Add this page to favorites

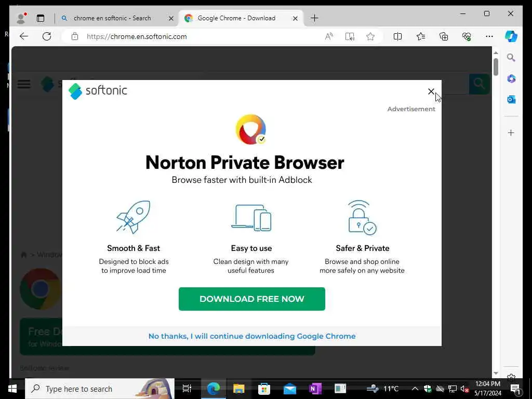coord(370,36)
